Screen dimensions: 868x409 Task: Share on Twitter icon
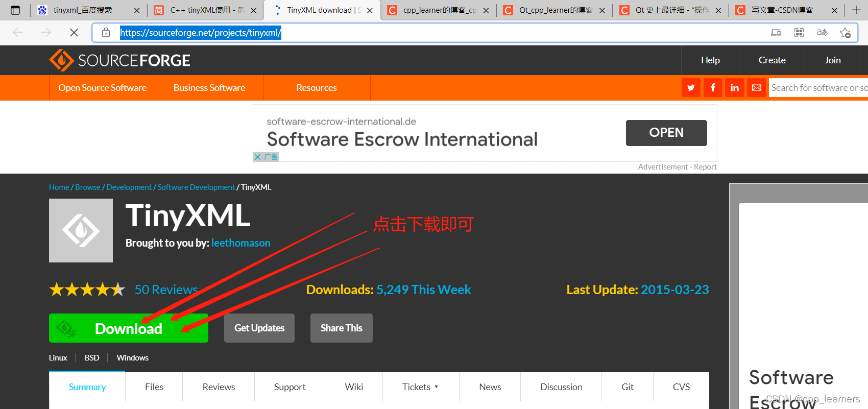point(691,88)
